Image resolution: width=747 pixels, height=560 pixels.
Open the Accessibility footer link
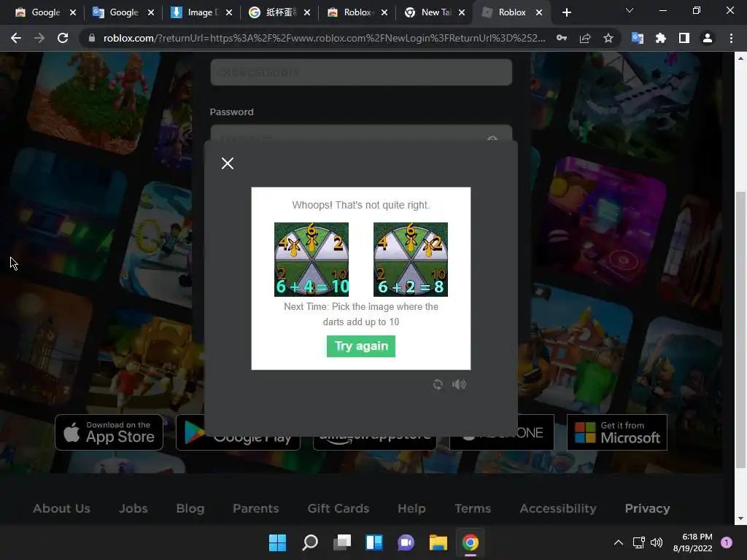[x=558, y=508]
